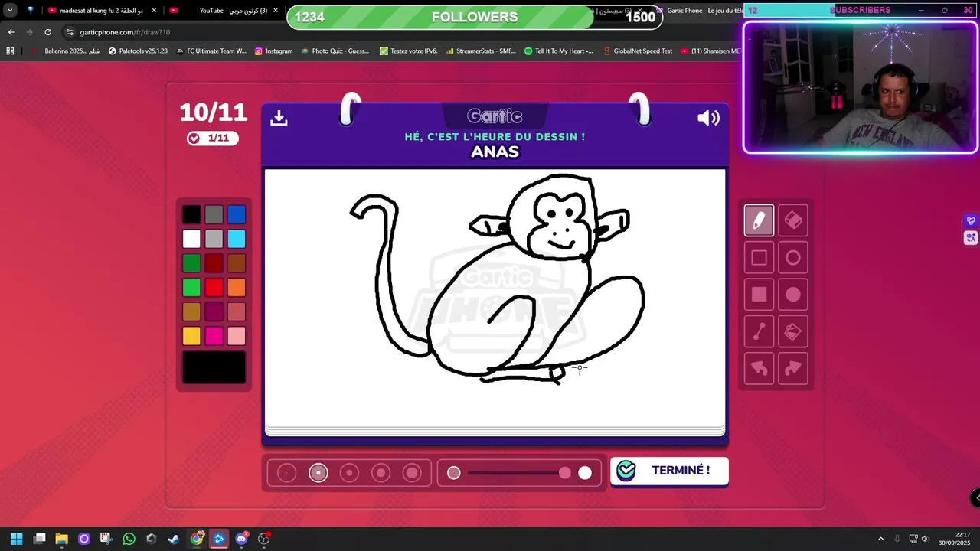This screenshot has width=980, height=551.
Task: Open the Photo Quiz bookmark
Action: pos(335,51)
